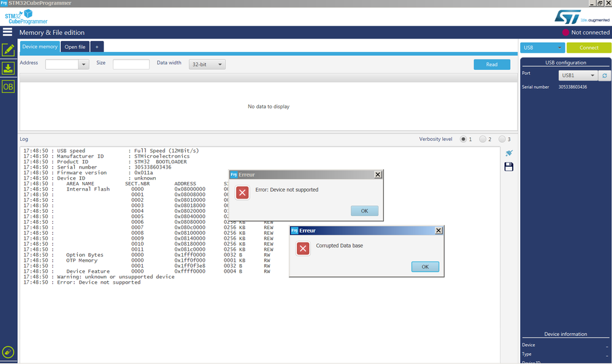Image resolution: width=612 pixels, height=364 pixels.
Task: Minimize the STM32CubeProgrammer window
Action: tap(592, 3)
